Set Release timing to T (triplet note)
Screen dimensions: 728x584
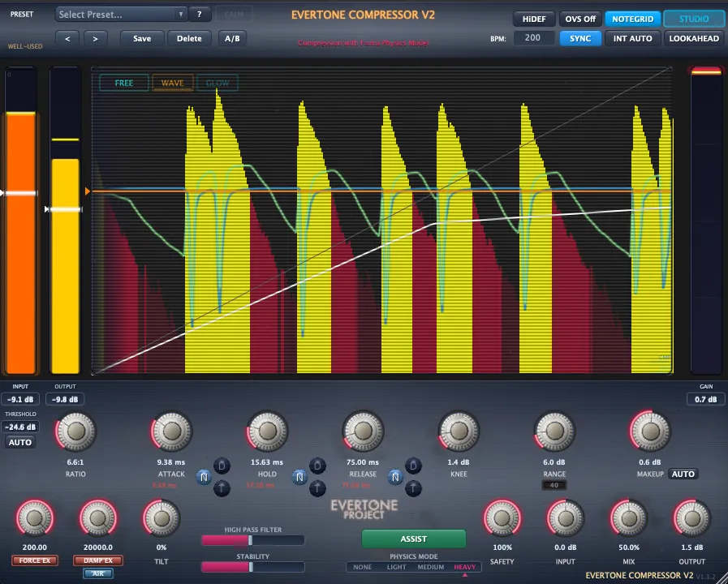[413, 488]
